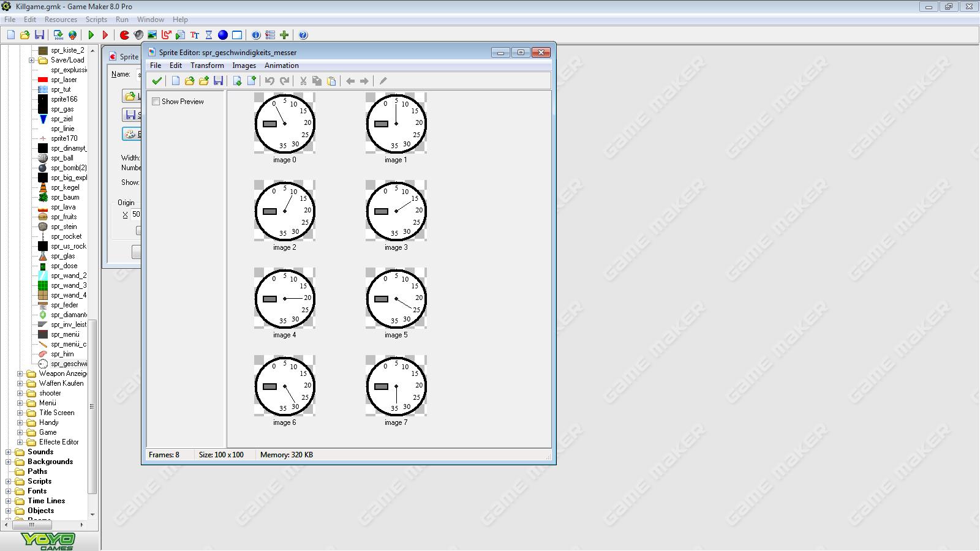Open the Animation menu in Sprite Editor
The height and width of the screenshot is (551, 980).
tap(281, 66)
